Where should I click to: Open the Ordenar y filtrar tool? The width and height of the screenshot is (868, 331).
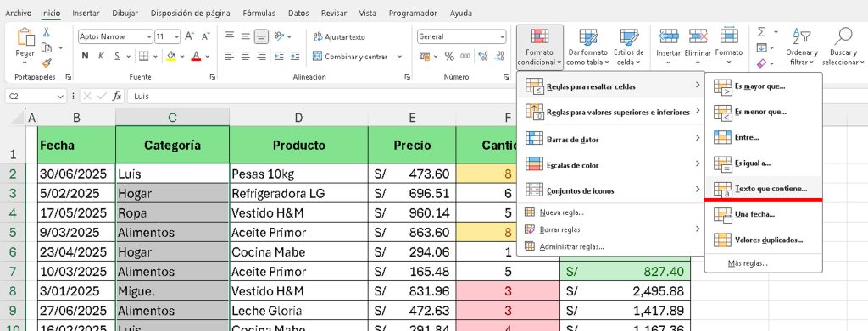click(801, 47)
